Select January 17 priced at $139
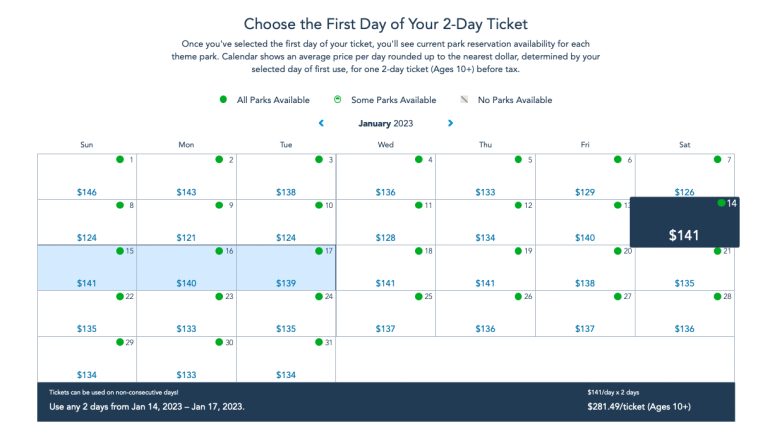The width and height of the screenshot is (770, 428). (286, 268)
